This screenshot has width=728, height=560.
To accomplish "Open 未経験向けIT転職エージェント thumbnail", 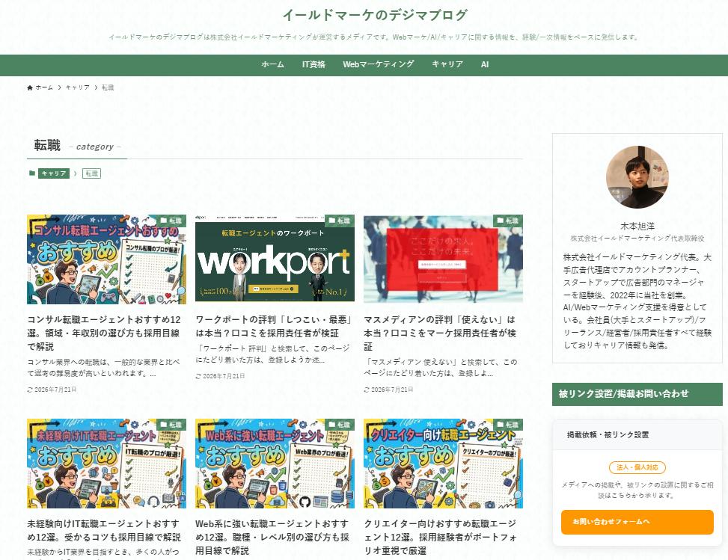I will [106, 464].
